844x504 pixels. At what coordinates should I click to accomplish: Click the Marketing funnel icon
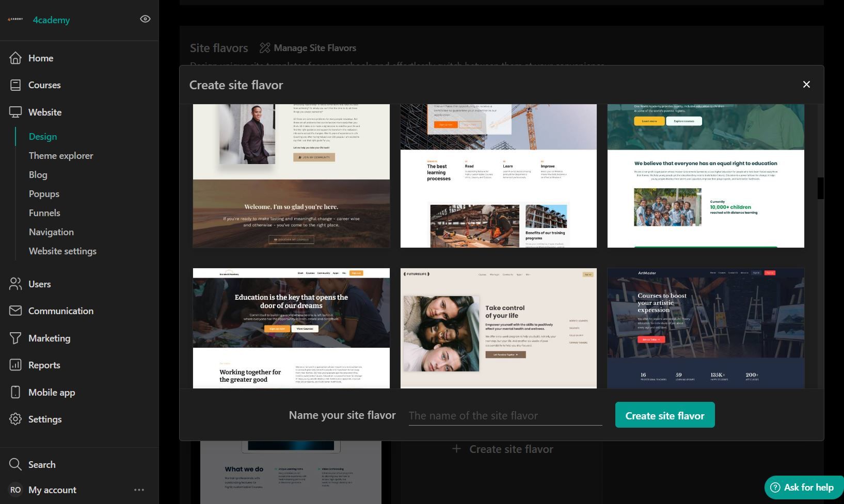pyautogui.click(x=15, y=338)
